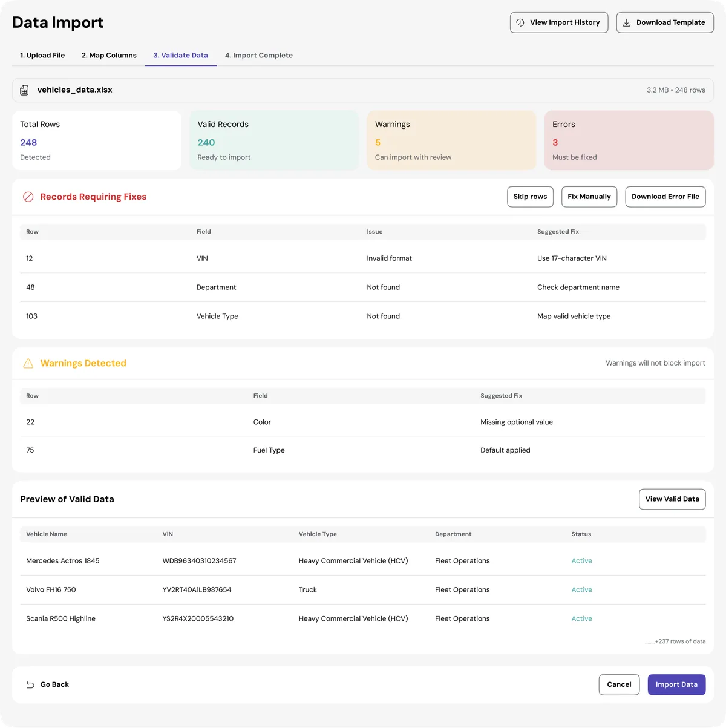The width and height of the screenshot is (726, 728).
Task: Click the clock icon in View Import History
Action: pyautogui.click(x=520, y=22)
